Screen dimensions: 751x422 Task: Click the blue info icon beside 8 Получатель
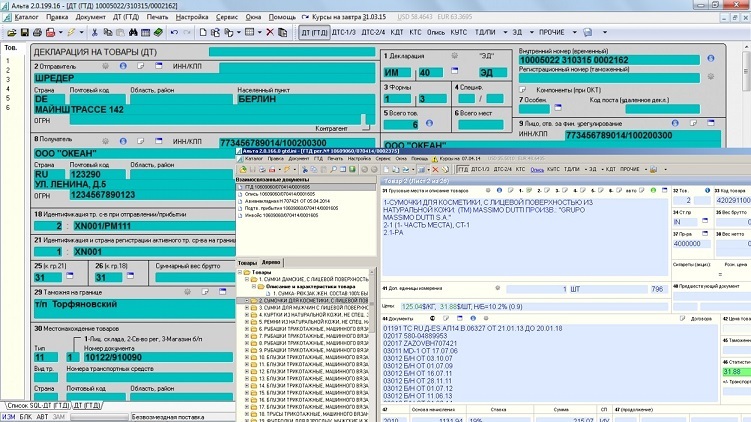(123, 141)
